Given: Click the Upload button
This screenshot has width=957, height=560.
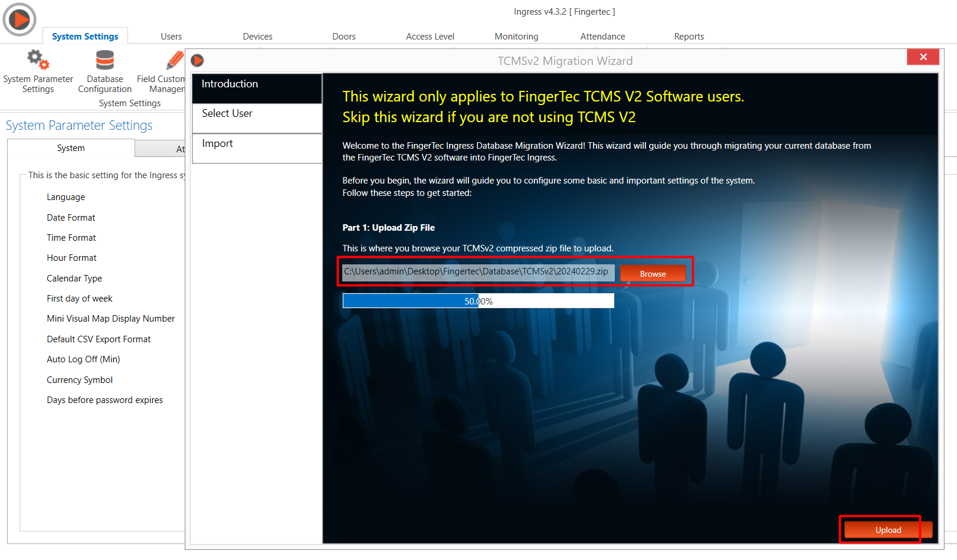Looking at the screenshot, I should (888, 530).
